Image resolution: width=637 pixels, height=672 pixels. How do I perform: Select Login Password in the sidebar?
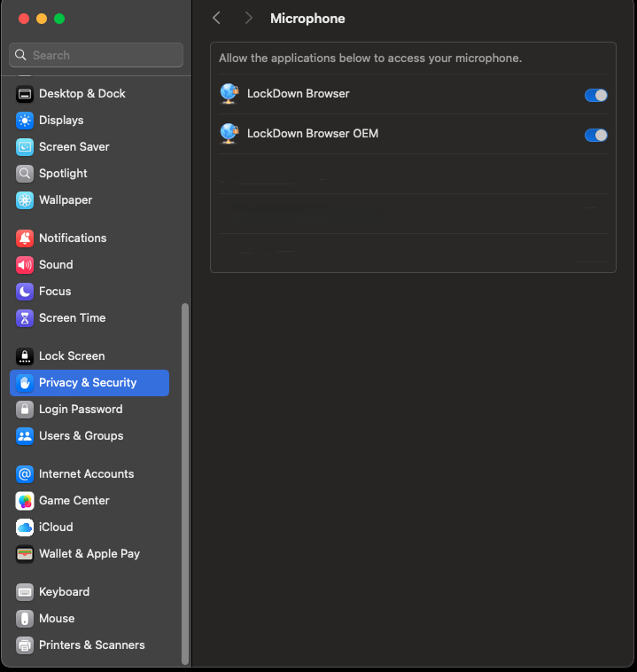pos(89,410)
